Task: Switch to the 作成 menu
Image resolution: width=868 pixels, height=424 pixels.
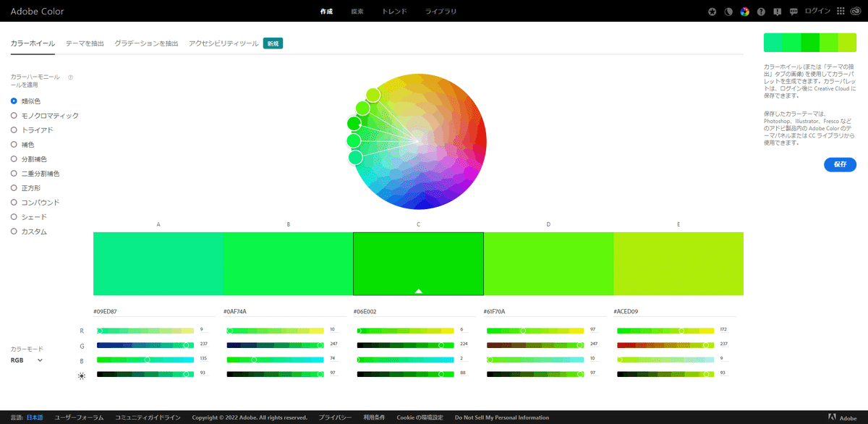Action: 326,12
